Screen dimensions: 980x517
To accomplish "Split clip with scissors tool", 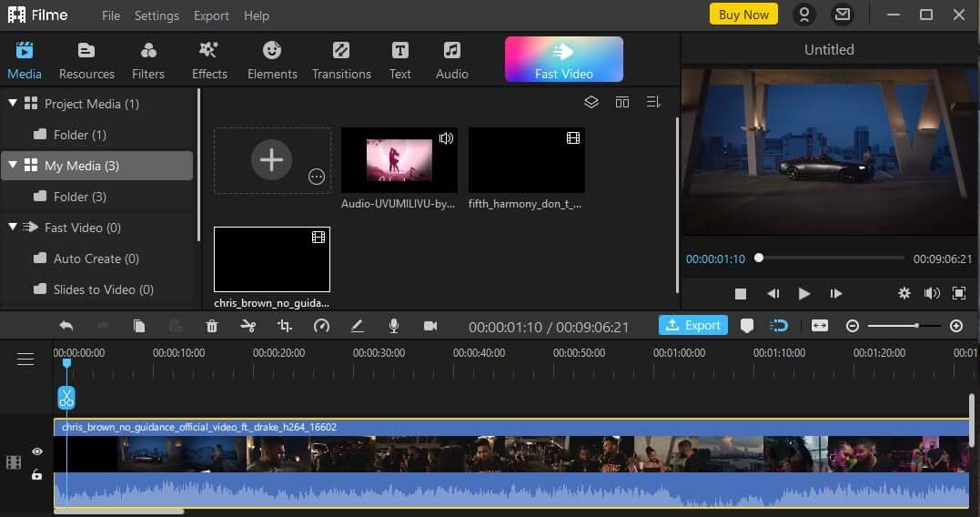I will pyautogui.click(x=248, y=326).
